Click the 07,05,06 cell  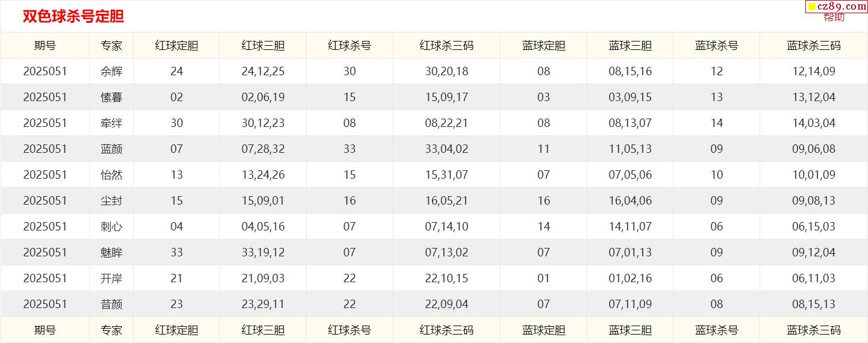pyautogui.click(x=630, y=175)
